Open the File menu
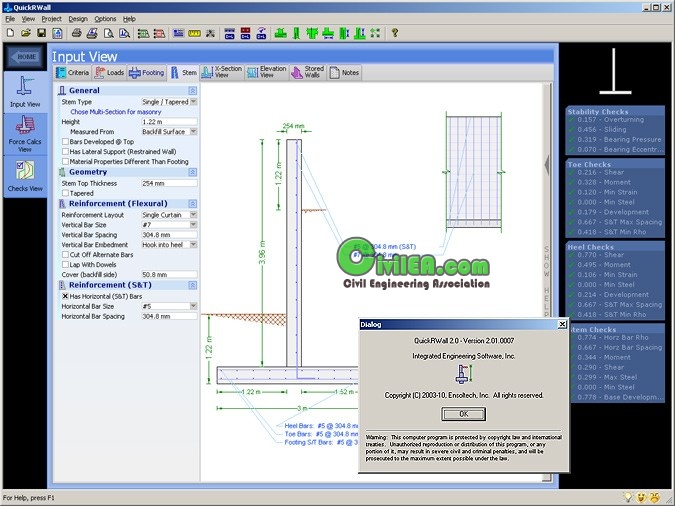This screenshot has height=506, width=675. point(10,19)
